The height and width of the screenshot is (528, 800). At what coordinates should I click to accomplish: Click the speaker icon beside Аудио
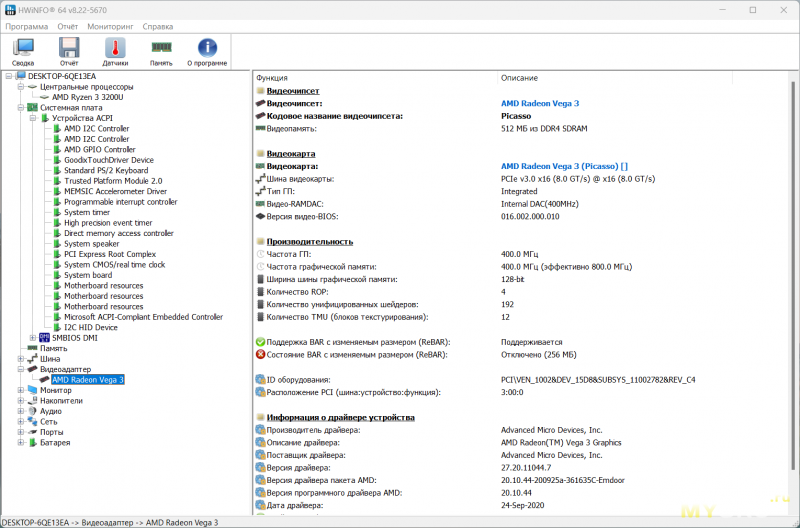coord(33,411)
